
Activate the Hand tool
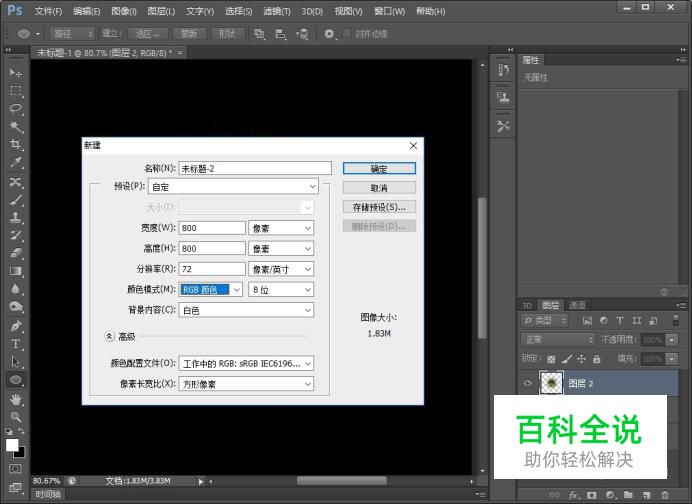click(15, 399)
